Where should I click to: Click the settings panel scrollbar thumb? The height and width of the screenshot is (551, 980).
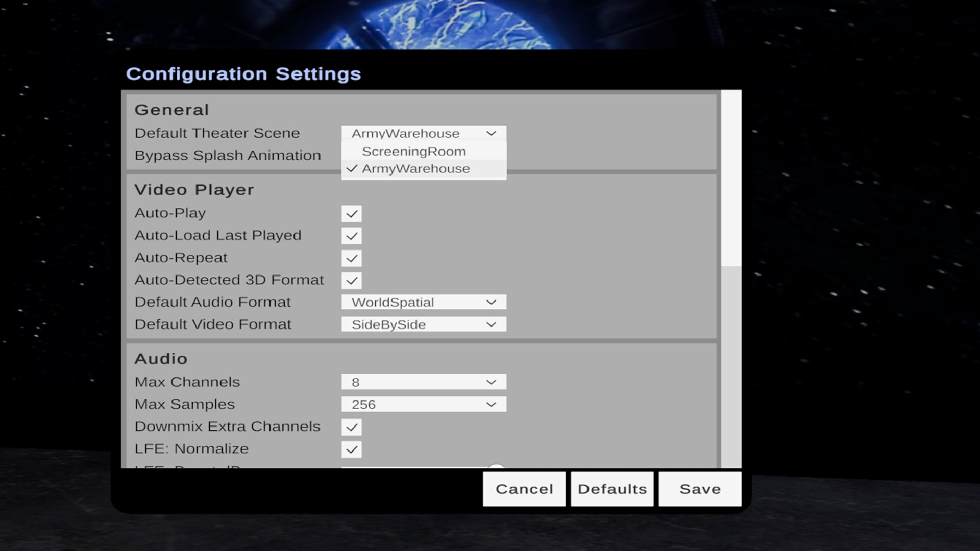click(731, 179)
